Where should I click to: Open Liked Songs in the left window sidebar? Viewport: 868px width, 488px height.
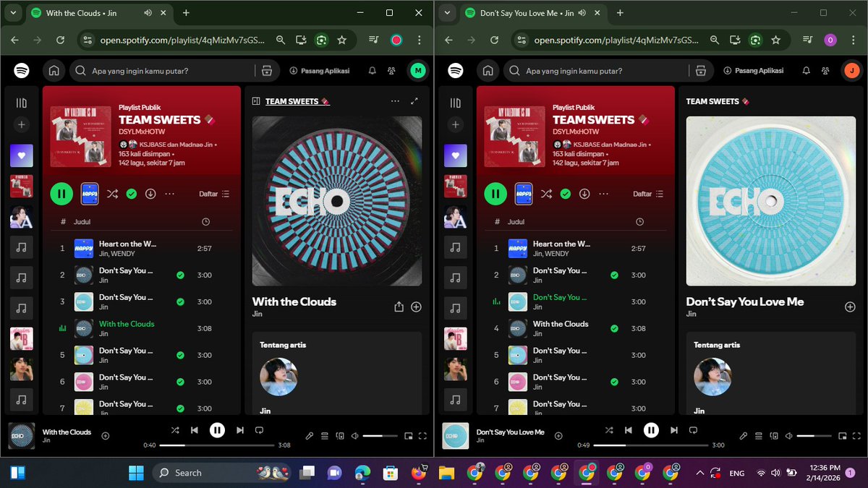point(21,155)
